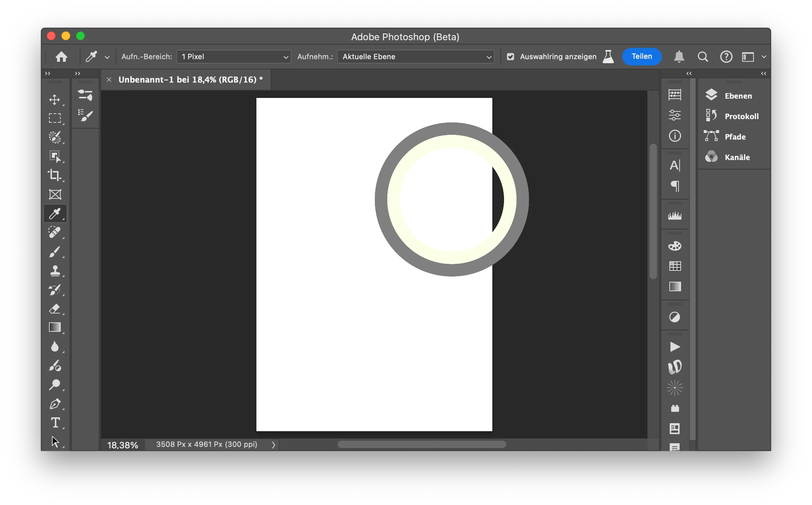The width and height of the screenshot is (812, 505).
Task: Switch to the Unbenannt-1 document tab
Action: click(190, 80)
